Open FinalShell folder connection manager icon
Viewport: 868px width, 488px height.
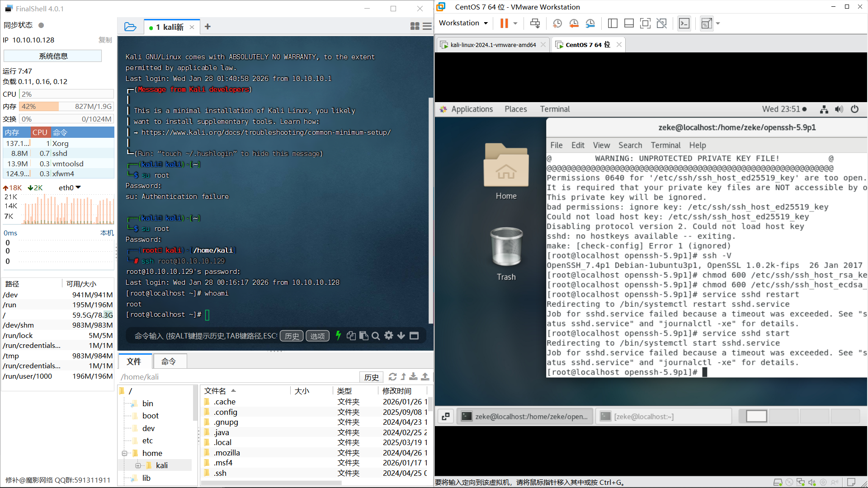130,27
